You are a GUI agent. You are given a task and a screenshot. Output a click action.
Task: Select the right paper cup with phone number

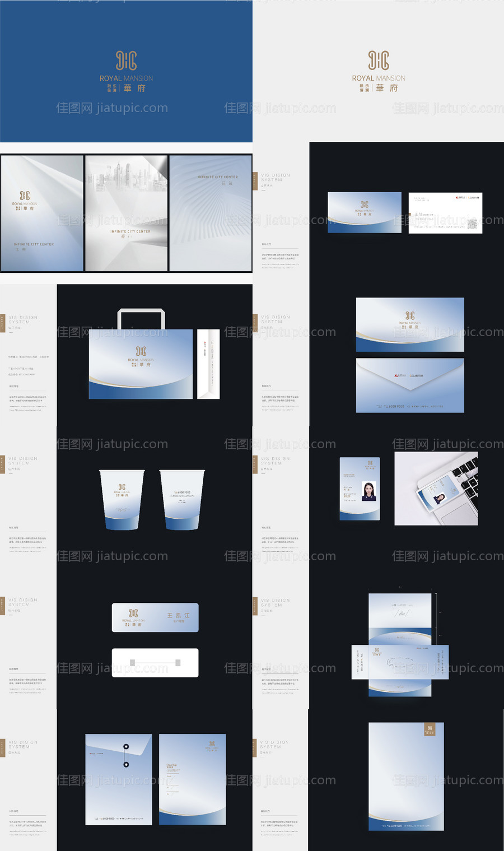[x=182, y=500]
